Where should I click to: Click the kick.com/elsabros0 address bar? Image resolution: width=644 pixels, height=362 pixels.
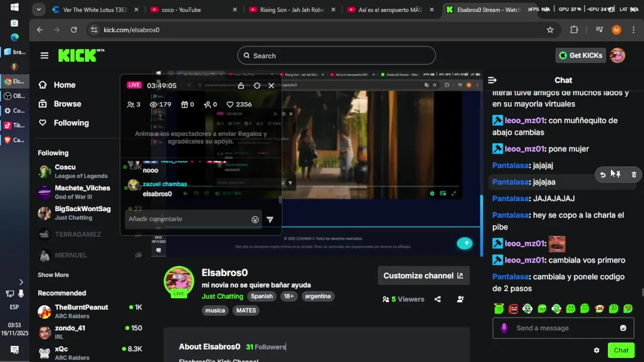(322, 30)
